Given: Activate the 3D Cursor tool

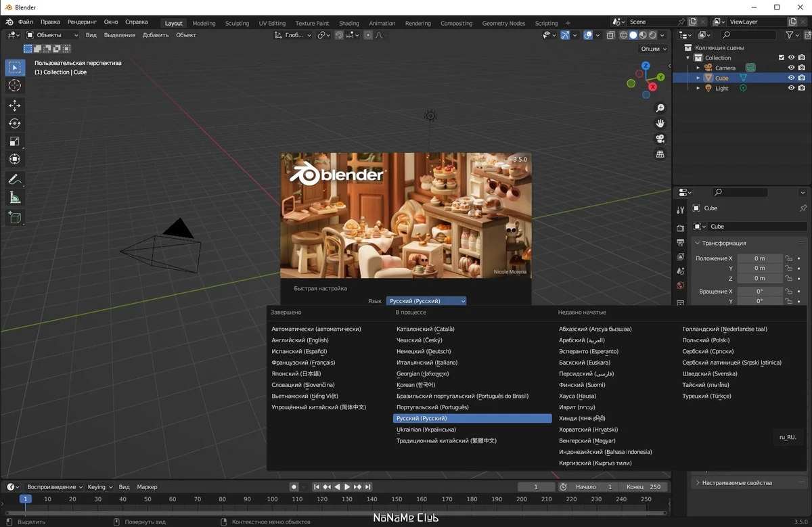Looking at the screenshot, I should [15, 86].
